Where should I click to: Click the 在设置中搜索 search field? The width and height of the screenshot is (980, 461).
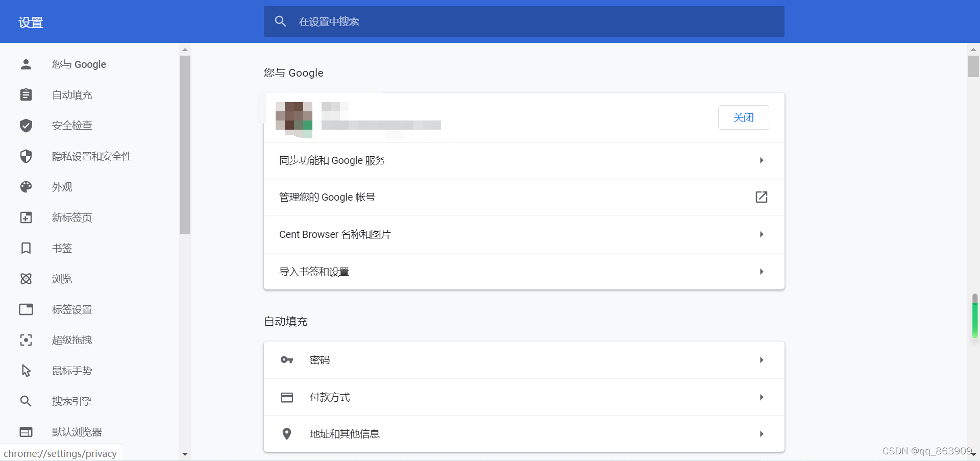coord(524,21)
